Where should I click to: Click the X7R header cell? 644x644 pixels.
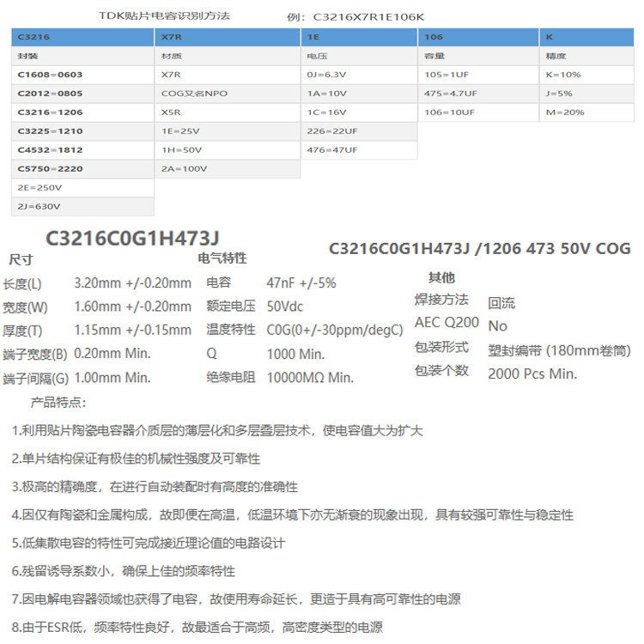tap(228, 37)
